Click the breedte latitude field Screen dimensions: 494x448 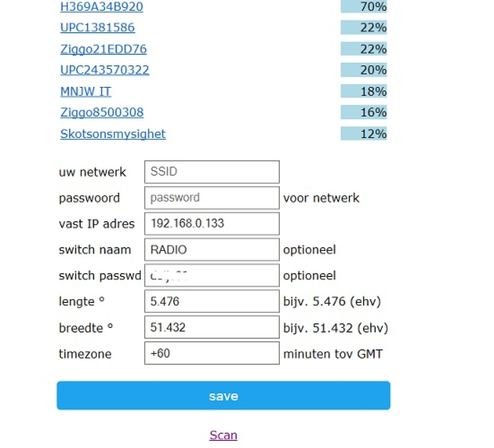[x=212, y=327]
